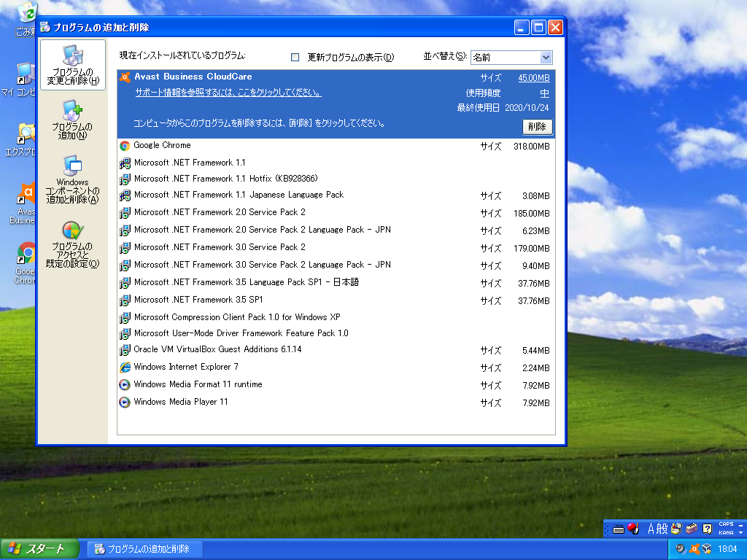Minimize the language bar with its dash button
This screenshot has height=560, width=747.
(x=741, y=525)
